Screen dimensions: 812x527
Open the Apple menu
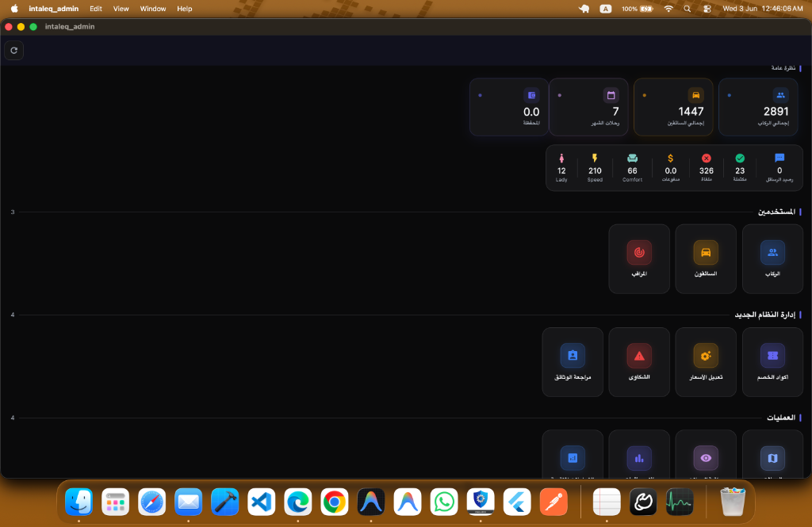click(14, 9)
